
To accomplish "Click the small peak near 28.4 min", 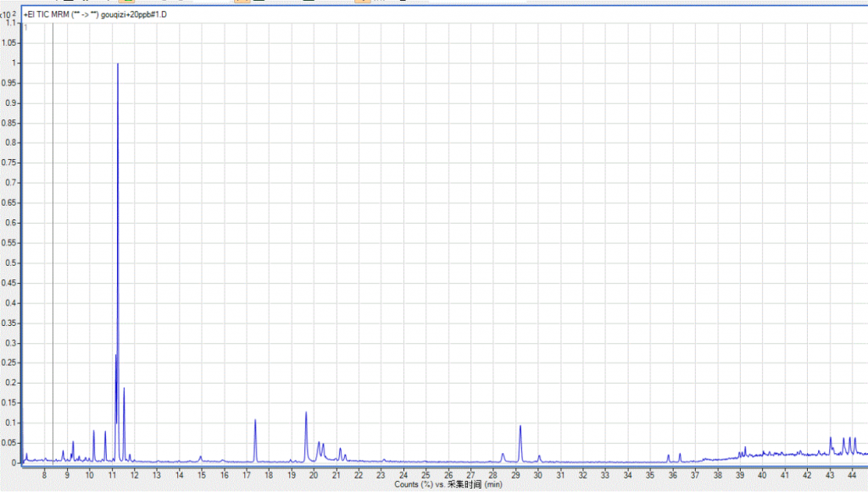I will point(503,455).
